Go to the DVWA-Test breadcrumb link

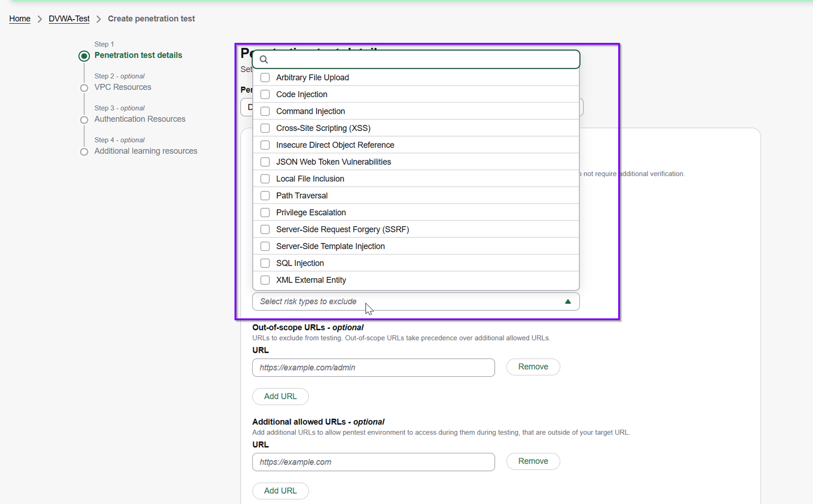click(69, 19)
